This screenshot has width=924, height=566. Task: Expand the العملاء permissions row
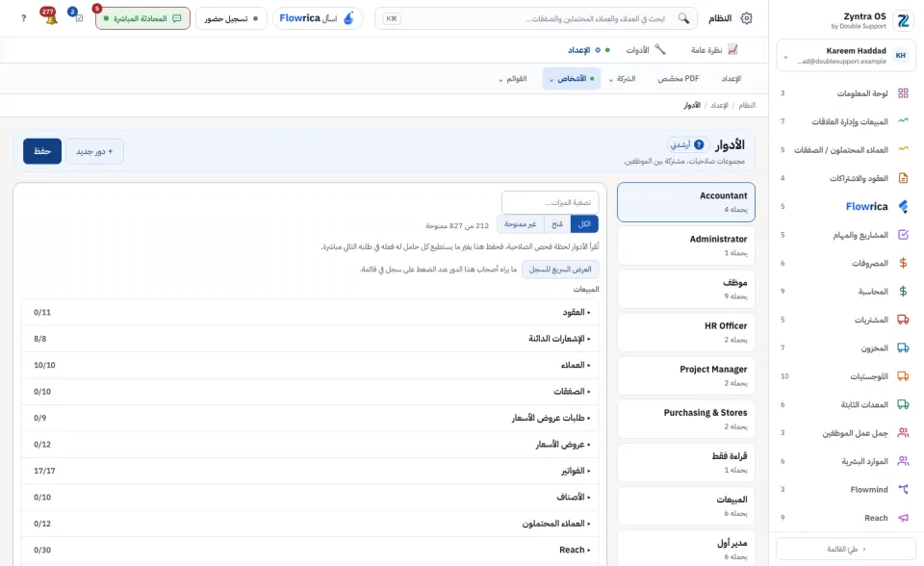coord(310,365)
